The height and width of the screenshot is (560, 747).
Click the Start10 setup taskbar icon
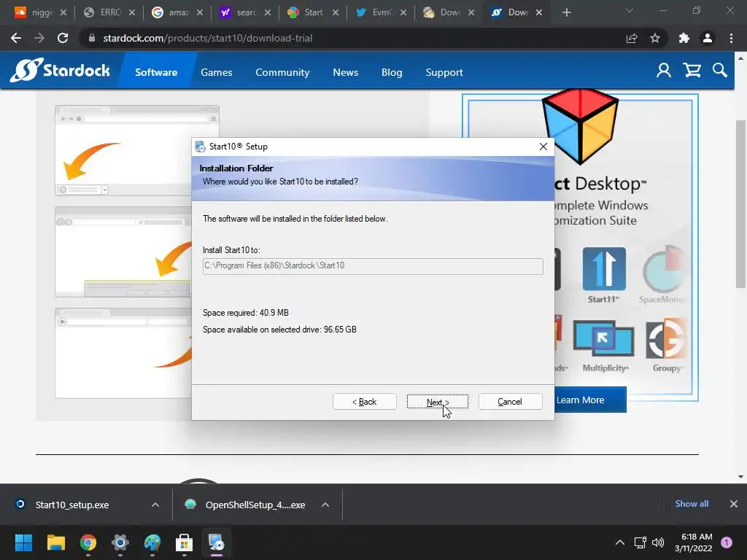(x=216, y=542)
